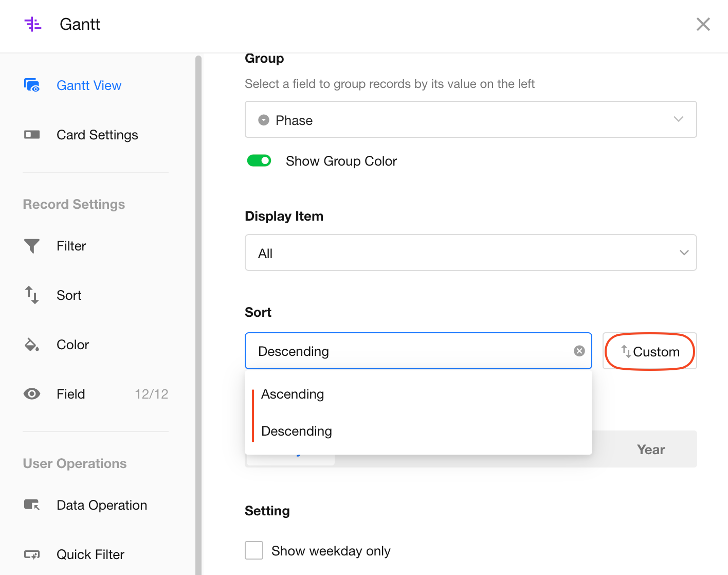Click the Card Settings icon
This screenshot has height=575, width=728.
(32, 135)
